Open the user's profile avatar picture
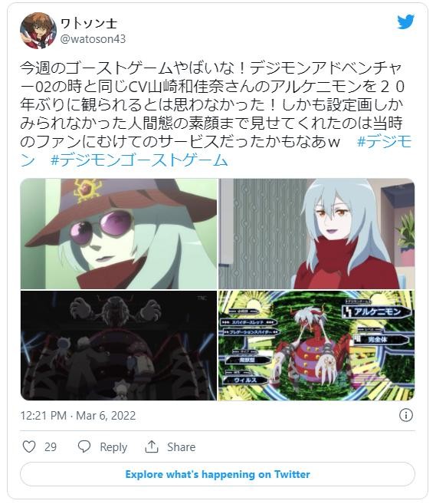Viewport: 436px width, 504px height. coord(38,31)
